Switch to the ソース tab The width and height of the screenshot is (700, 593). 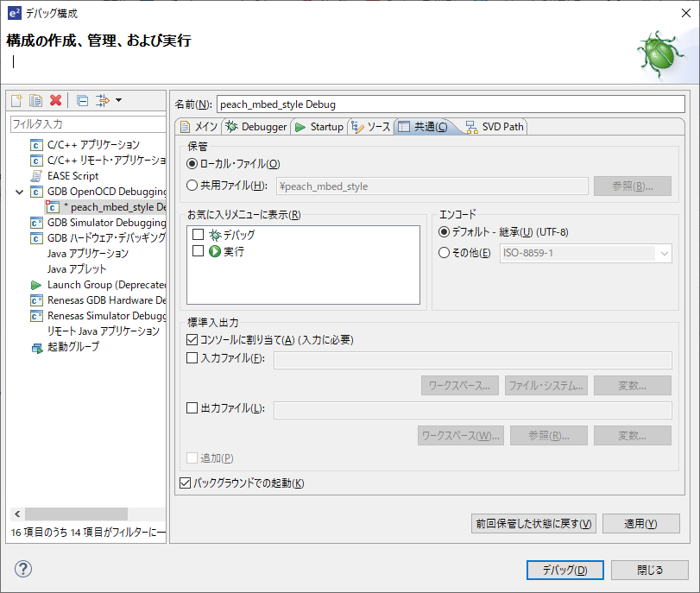pos(371,127)
